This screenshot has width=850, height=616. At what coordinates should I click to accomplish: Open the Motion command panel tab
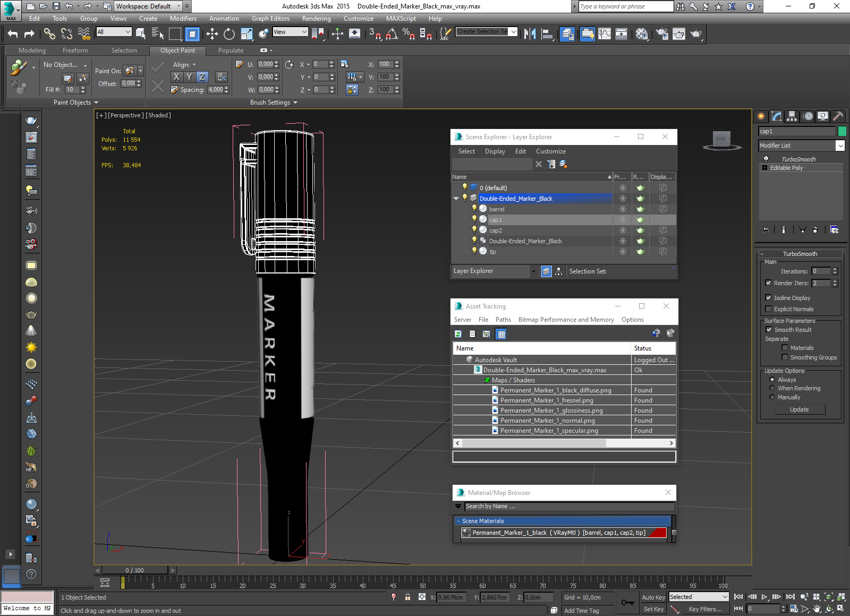pyautogui.click(x=807, y=116)
